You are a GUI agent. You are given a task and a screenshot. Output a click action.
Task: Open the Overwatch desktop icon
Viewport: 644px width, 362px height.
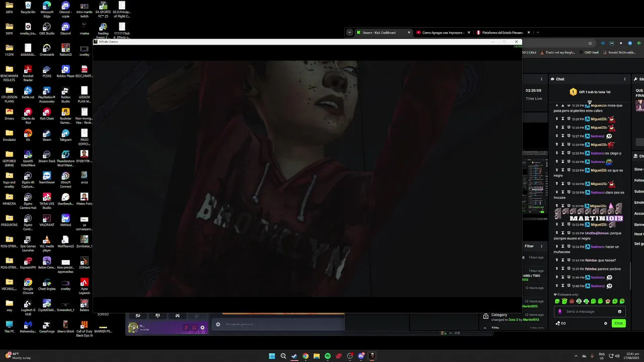47,50
